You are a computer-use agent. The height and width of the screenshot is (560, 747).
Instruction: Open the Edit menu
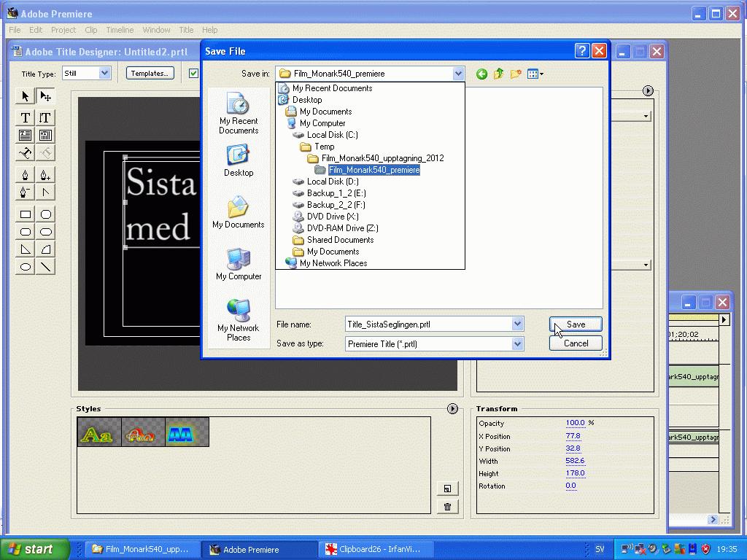pyautogui.click(x=36, y=30)
